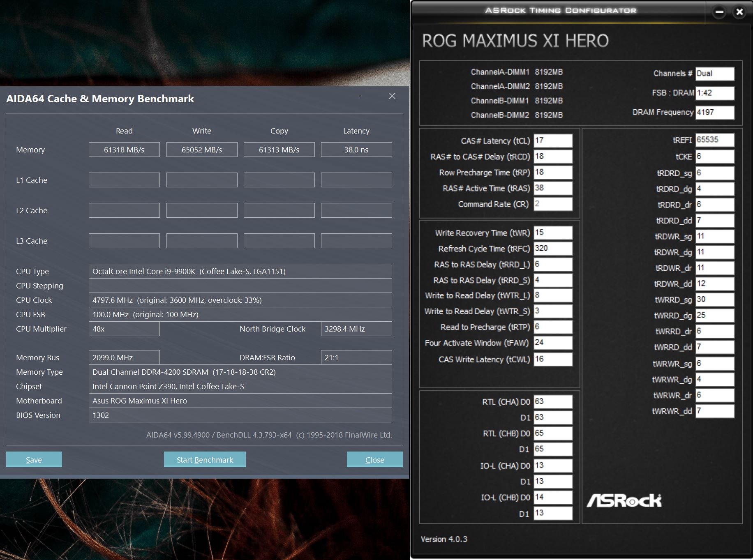Click the RAS# Active Time (tRAS) field

point(553,188)
